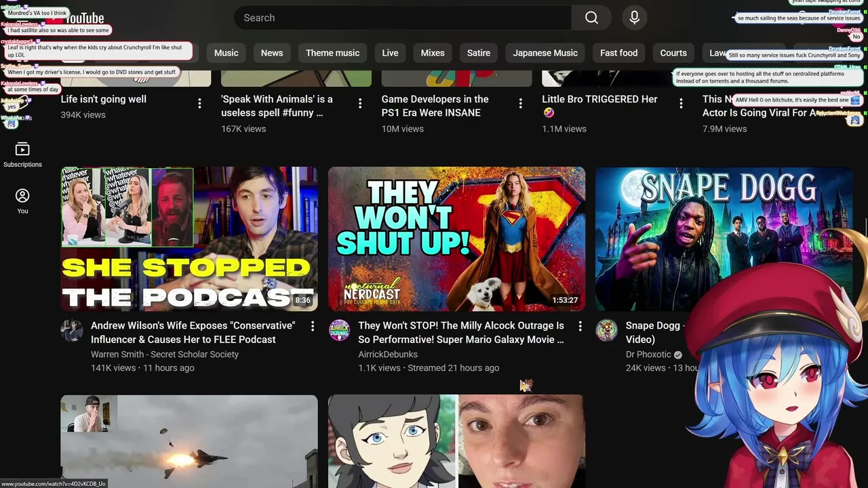Open 'SHE STOPPED THE PODCAST' video thumbnail
This screenshot has width=868, height=488.
click(x=189, y=239)
